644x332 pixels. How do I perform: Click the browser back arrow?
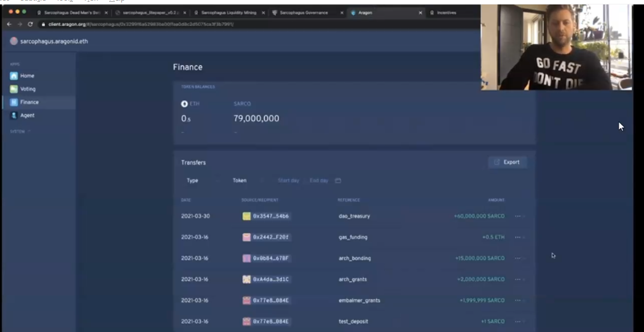[9, 24]
